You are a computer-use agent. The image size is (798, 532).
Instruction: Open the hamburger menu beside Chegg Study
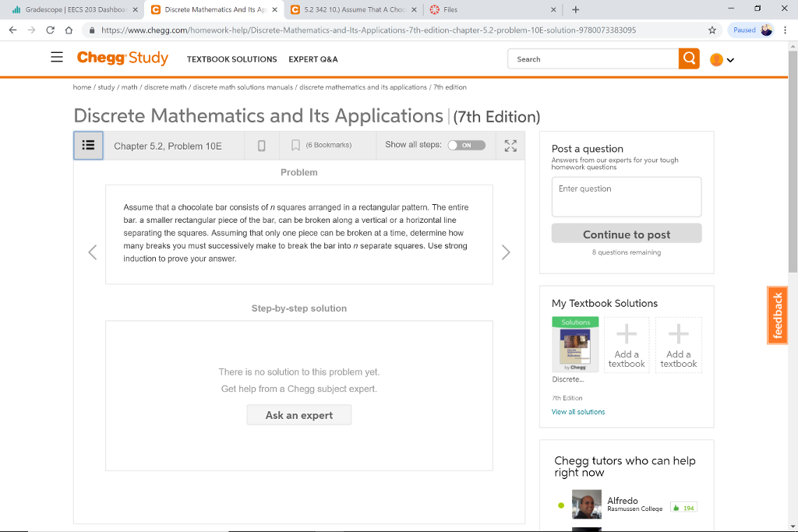point(56,58)
